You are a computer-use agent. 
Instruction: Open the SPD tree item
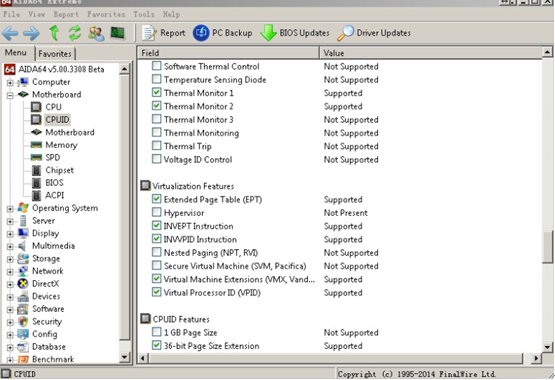coord(52,157)
